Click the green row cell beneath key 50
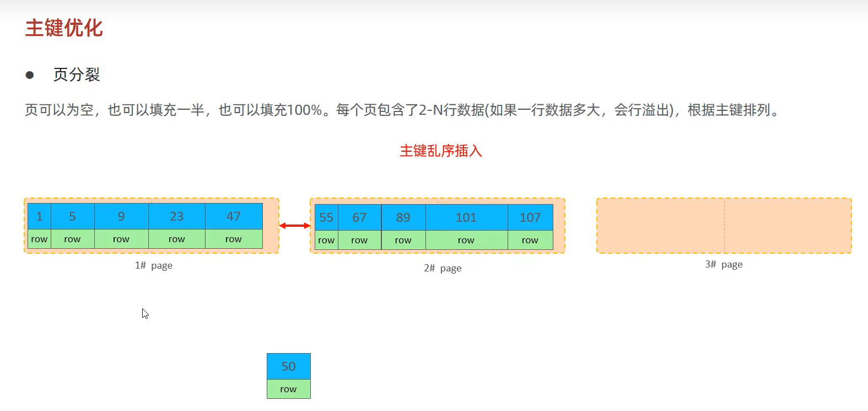 pos(288,389)
